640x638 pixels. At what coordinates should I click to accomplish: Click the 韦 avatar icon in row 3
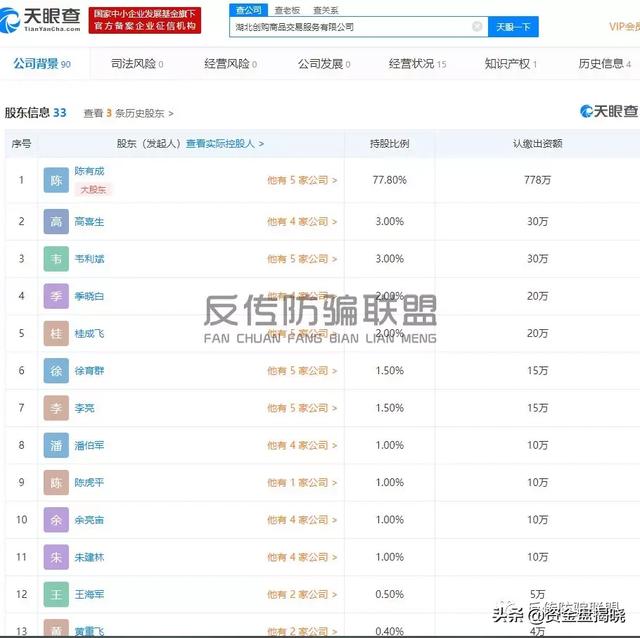coord(56,259)
